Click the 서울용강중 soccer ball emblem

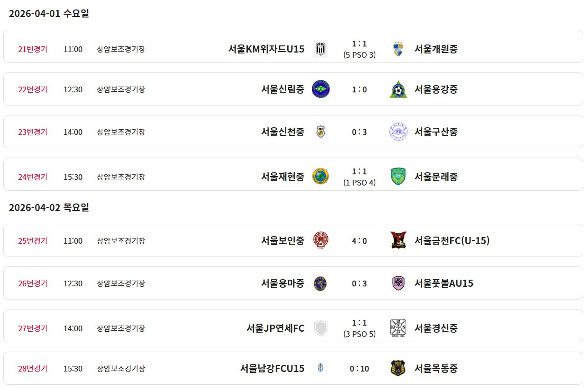[x=398, y=89]
